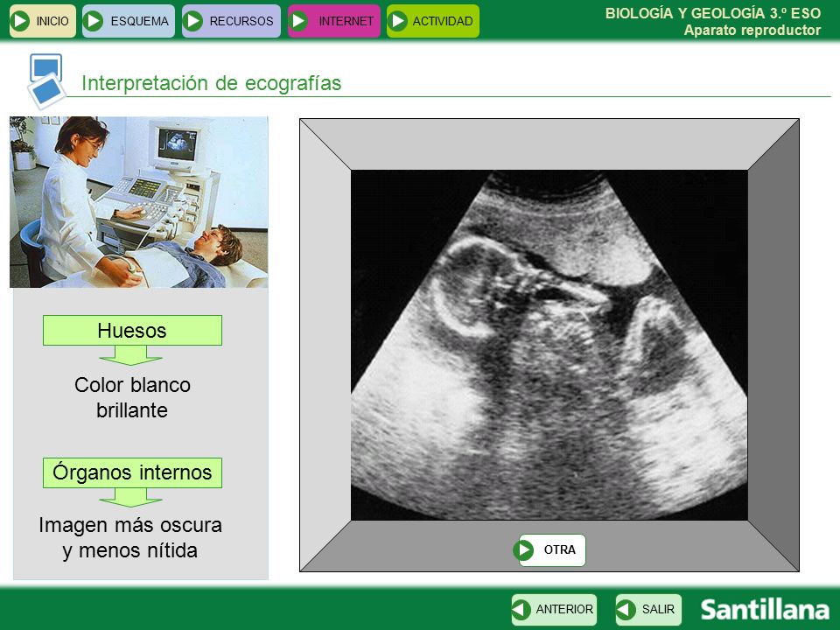Viewport: 840px width, 630px height.
Task: Go back with the ANTERIOR button
Action: coord(554,610)
